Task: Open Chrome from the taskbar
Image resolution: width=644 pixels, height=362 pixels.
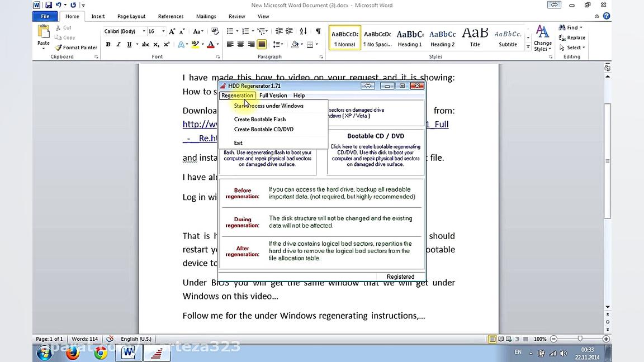Action: (x=101, y=353)
